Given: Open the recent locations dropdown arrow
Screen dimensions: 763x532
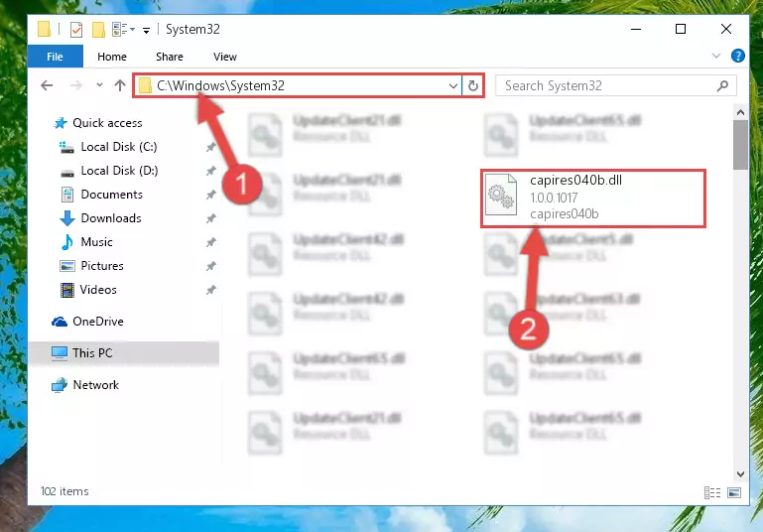Looking at the screenshot, I should [99, 85].
